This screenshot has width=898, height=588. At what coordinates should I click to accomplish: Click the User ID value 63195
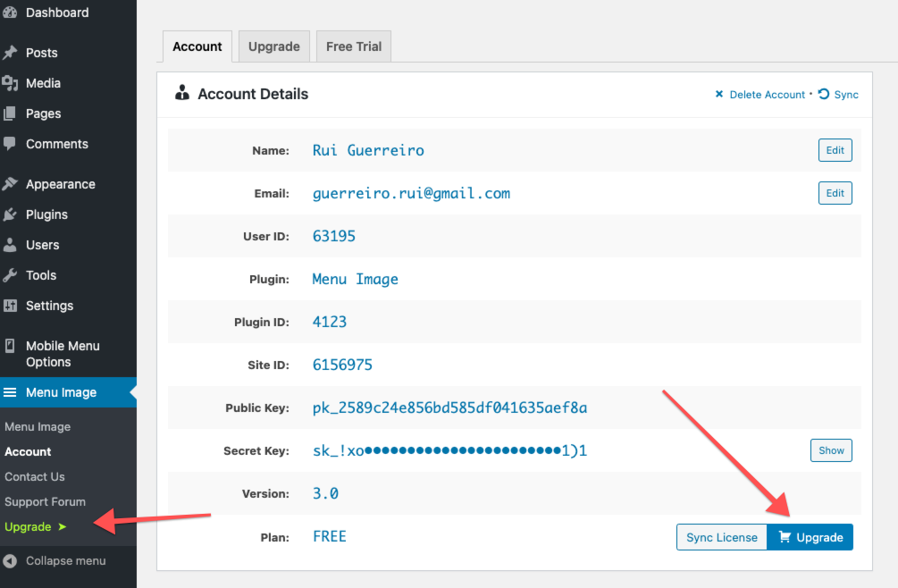(334, 236)
